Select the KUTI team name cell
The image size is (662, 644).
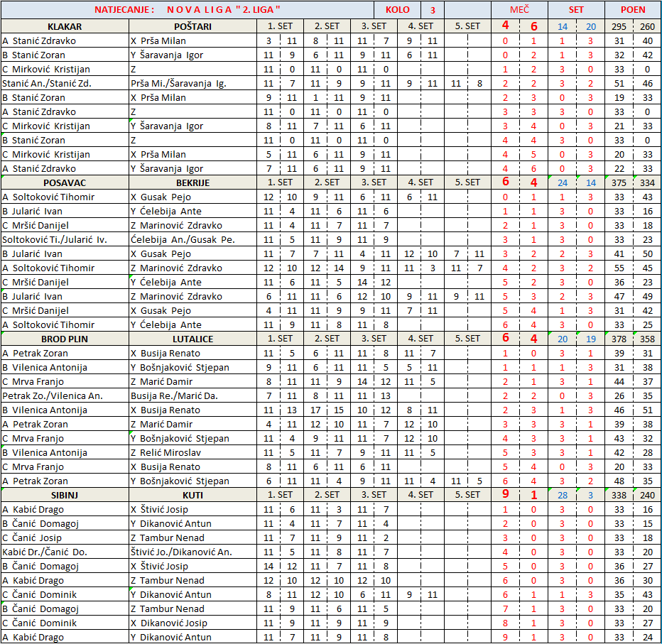point(192,495)
